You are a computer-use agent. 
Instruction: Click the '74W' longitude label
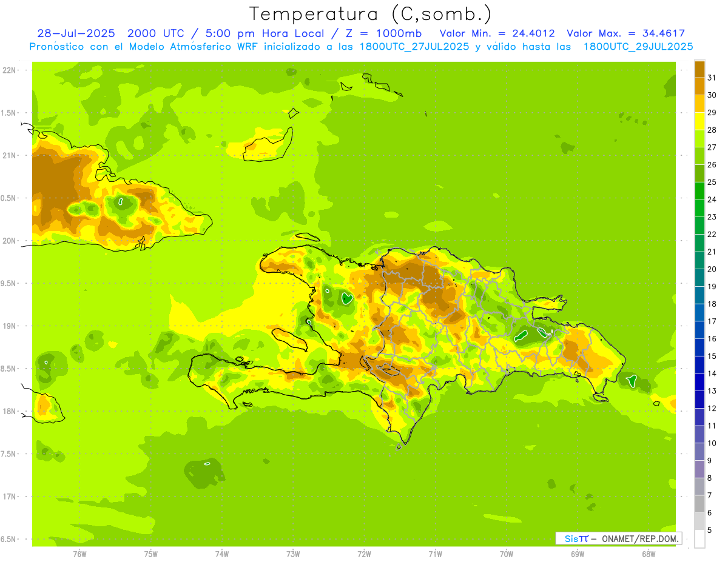pos(222,554)
